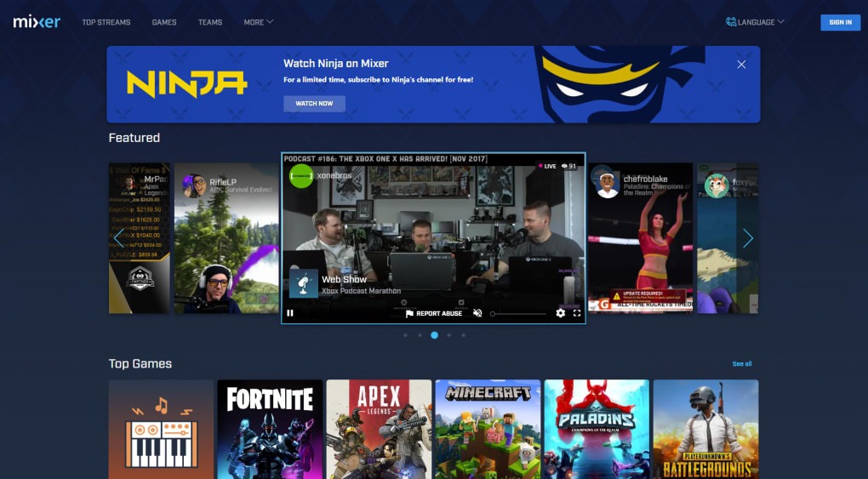Open the Games menu item

click(164, 22)
